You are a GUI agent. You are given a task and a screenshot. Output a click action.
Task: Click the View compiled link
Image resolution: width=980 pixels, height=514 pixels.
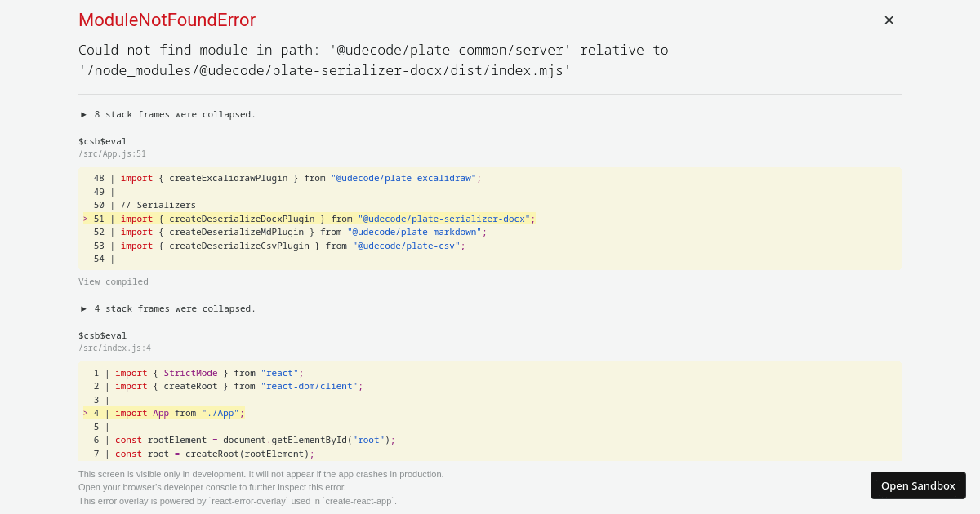tap(113, 281)
